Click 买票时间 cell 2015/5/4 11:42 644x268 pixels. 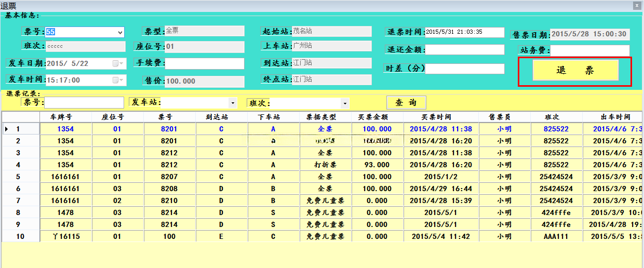[441, 236]
